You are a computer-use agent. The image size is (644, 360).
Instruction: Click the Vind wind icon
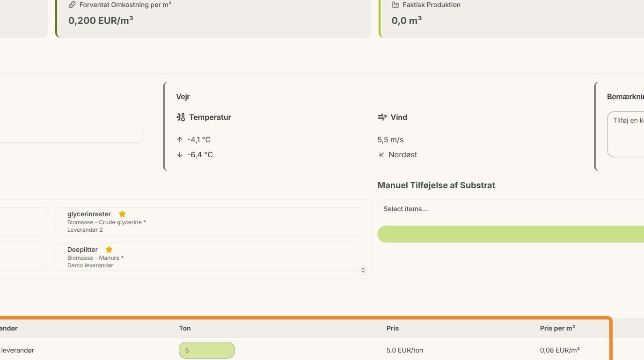coord(382,117)
